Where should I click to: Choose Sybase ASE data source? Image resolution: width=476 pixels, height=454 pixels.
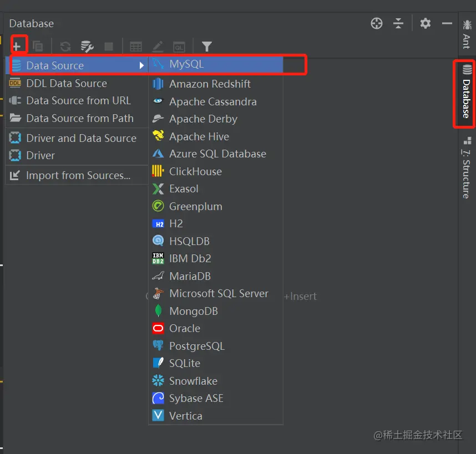216,398
